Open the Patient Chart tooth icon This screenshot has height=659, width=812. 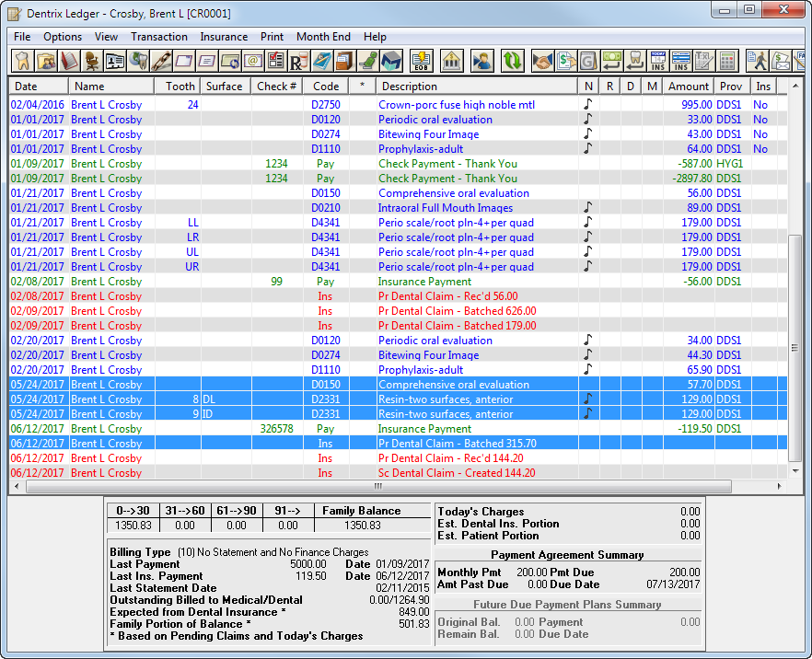[23, 61]
